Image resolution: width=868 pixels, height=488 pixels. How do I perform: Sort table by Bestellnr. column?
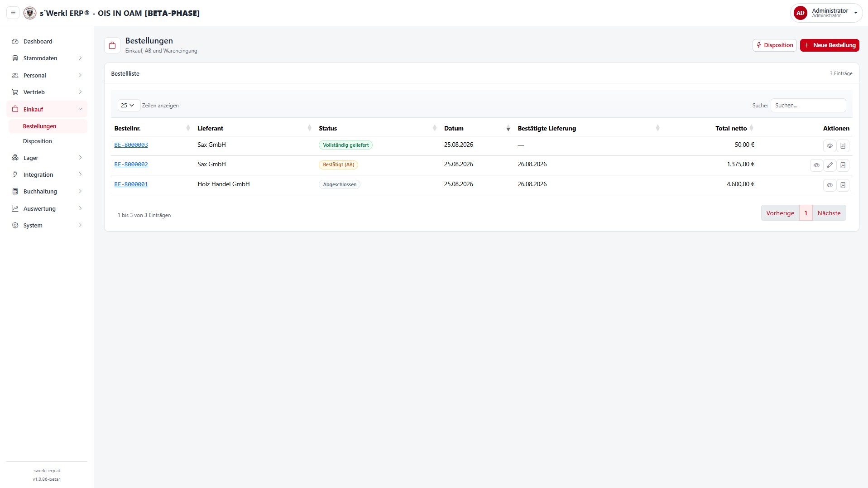coord(152,128)
